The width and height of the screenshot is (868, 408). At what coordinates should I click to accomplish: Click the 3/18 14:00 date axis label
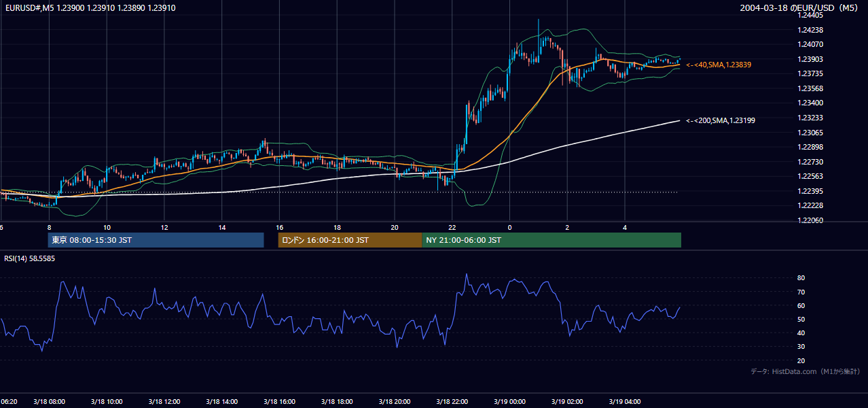(222, 402)
